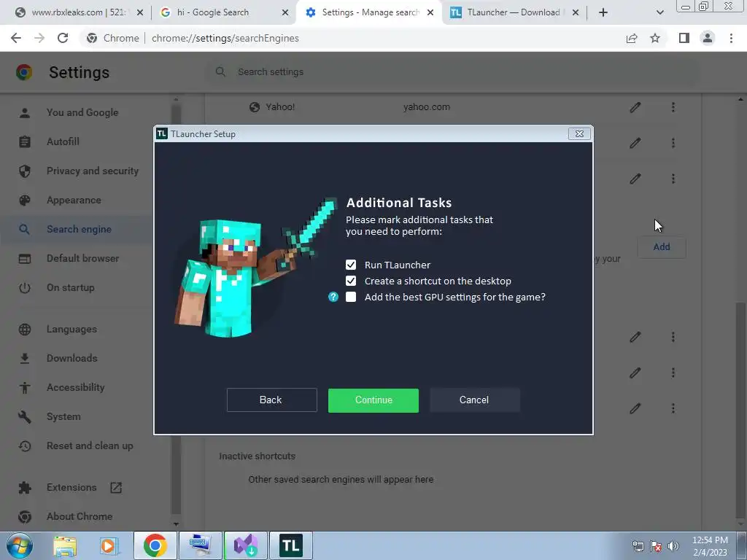
Task: Click yahoo.com shortcut text
Action: 426,107
